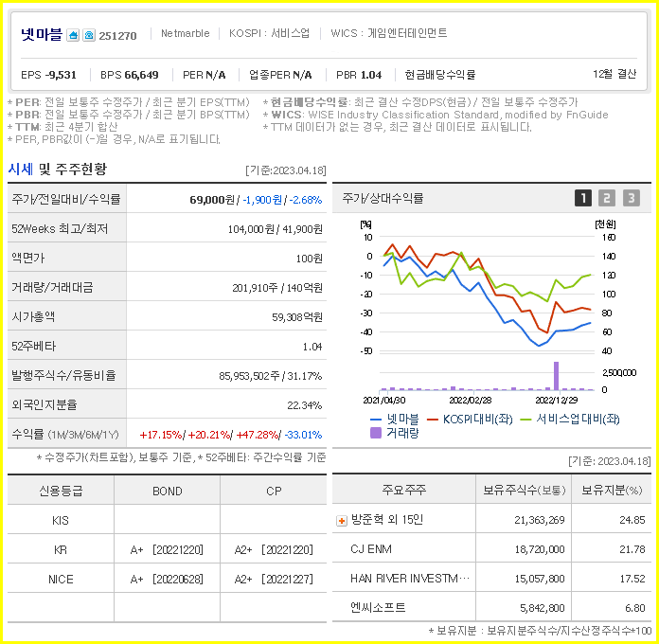Click the 2022/02/28 chart axis date
The image size is (659, 644).
tap(471, 401)
